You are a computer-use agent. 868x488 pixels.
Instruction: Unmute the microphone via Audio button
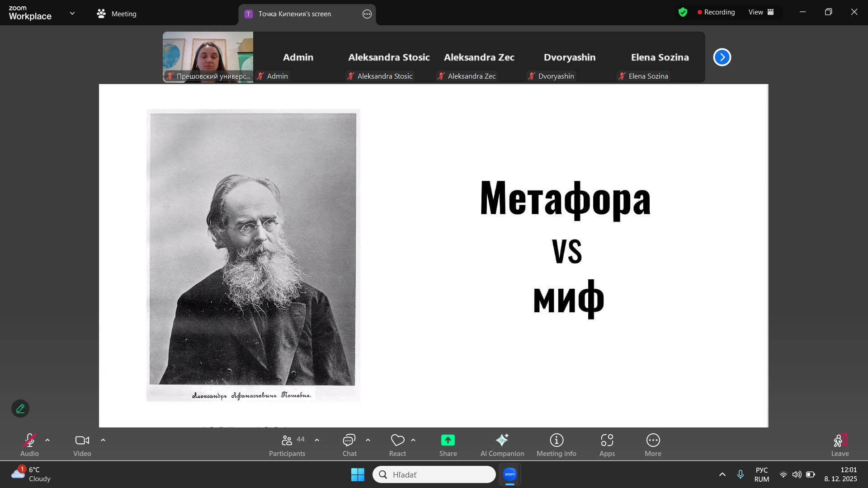click(29, 445)
